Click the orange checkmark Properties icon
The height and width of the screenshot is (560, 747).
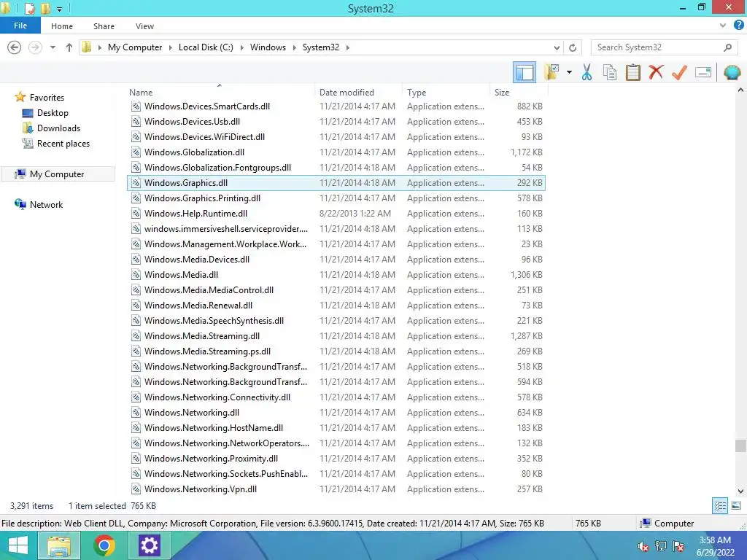[x=679, y=72]
